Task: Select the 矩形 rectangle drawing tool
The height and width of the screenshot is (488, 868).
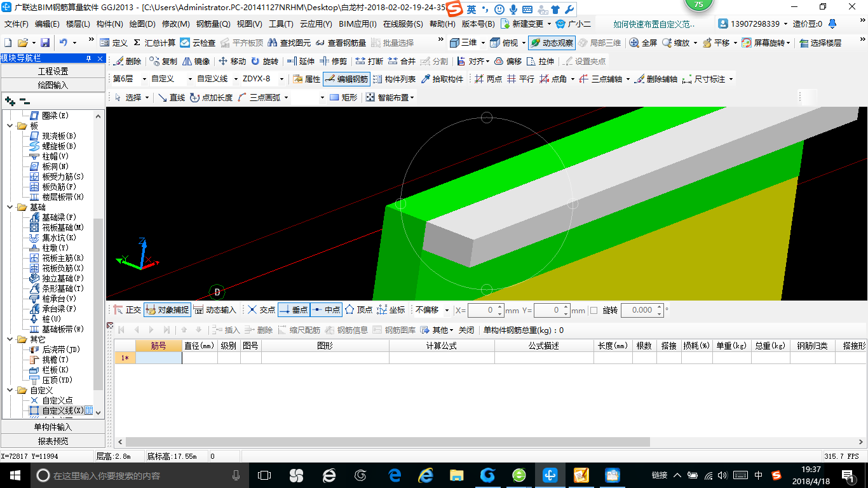Action: (343, 98)
